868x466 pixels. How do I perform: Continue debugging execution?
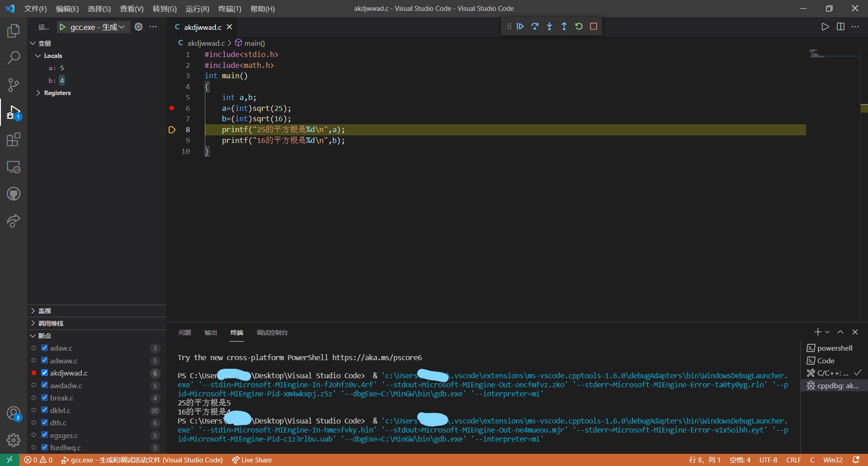click(x=520, y=26)
